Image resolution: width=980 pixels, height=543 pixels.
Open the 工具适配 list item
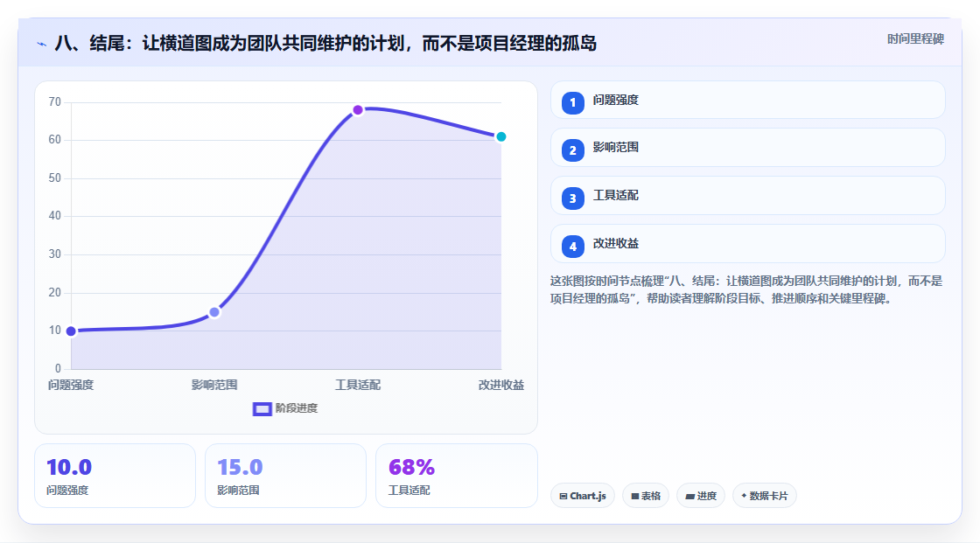click(x=747, y=196)
